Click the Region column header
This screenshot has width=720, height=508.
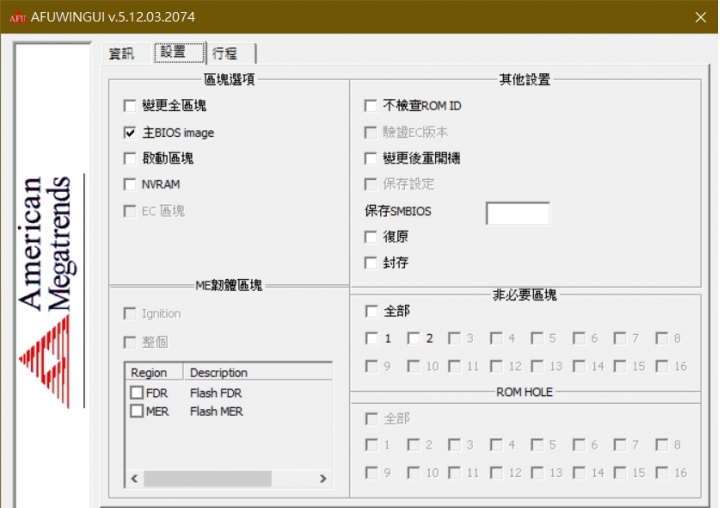[154, 373]
